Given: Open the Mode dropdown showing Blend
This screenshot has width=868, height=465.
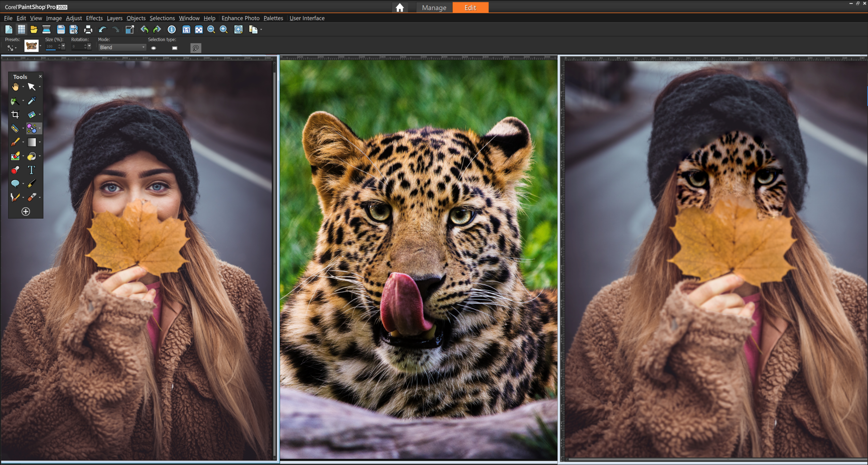Looking at the screenshot, I should [121, 47].
